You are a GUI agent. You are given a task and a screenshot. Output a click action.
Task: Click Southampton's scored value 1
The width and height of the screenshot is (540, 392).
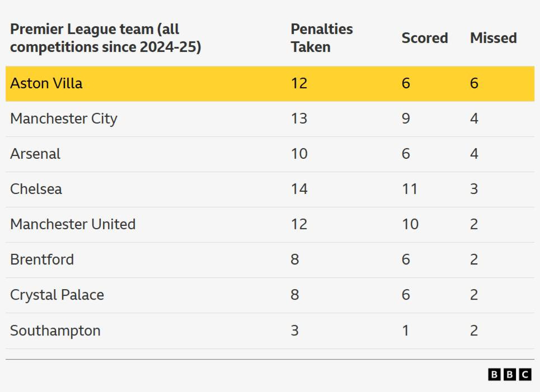tap(405, 330)
